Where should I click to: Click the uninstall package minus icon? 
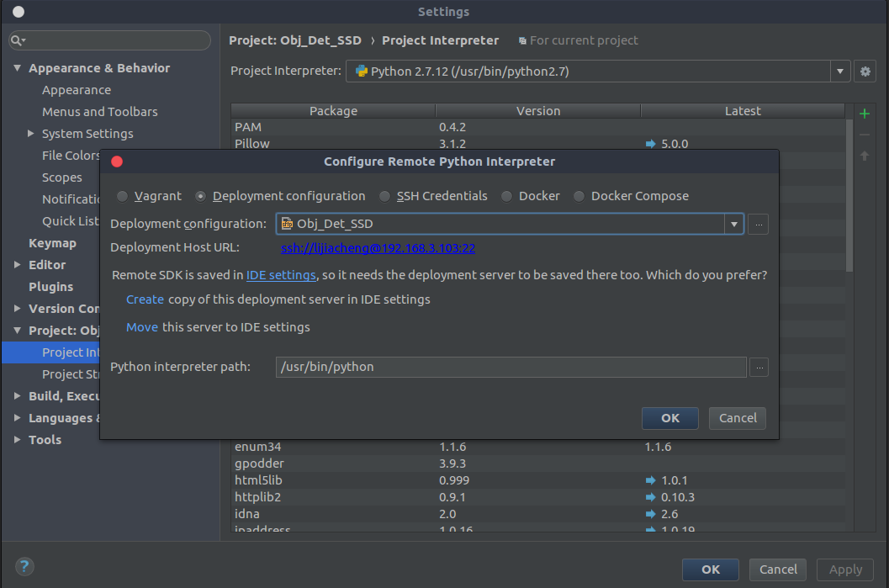pyautogui.click(x=864, y=135)
